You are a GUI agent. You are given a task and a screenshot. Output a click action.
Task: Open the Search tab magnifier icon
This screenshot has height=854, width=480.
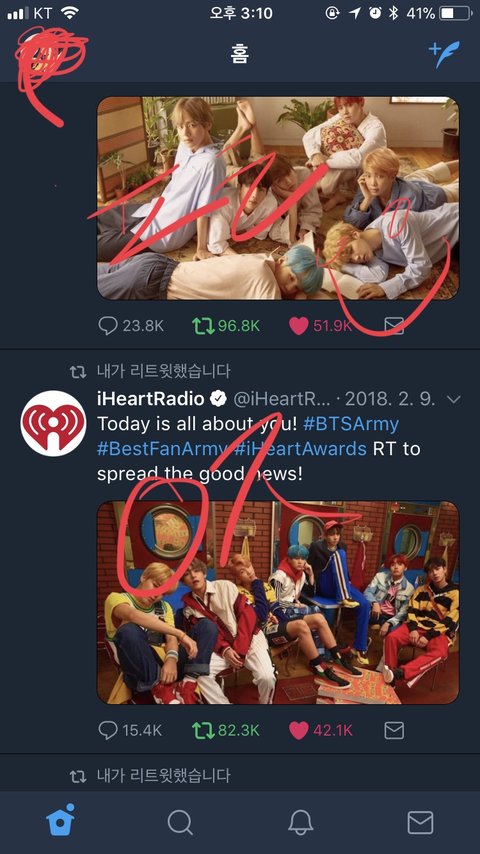(x=180, y=822)
